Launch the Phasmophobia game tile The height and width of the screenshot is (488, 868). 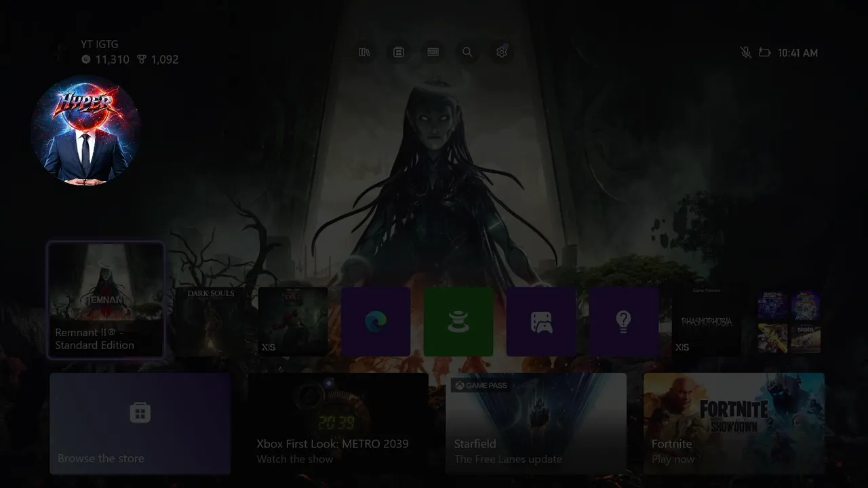[x=707, y=321]
